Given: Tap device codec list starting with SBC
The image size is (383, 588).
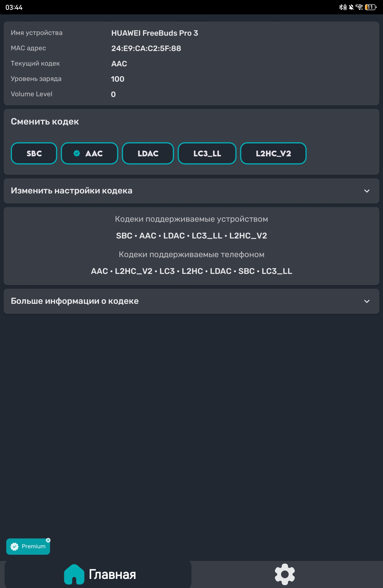Looking at the screenshot, I should [x=191, y=236].
